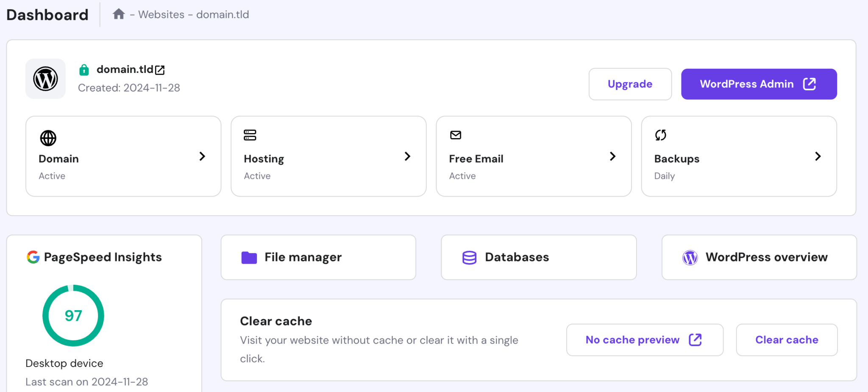Click the 97 PageSpeed score ring
This screenshot has height=392, width=868.
click(73, 315)
